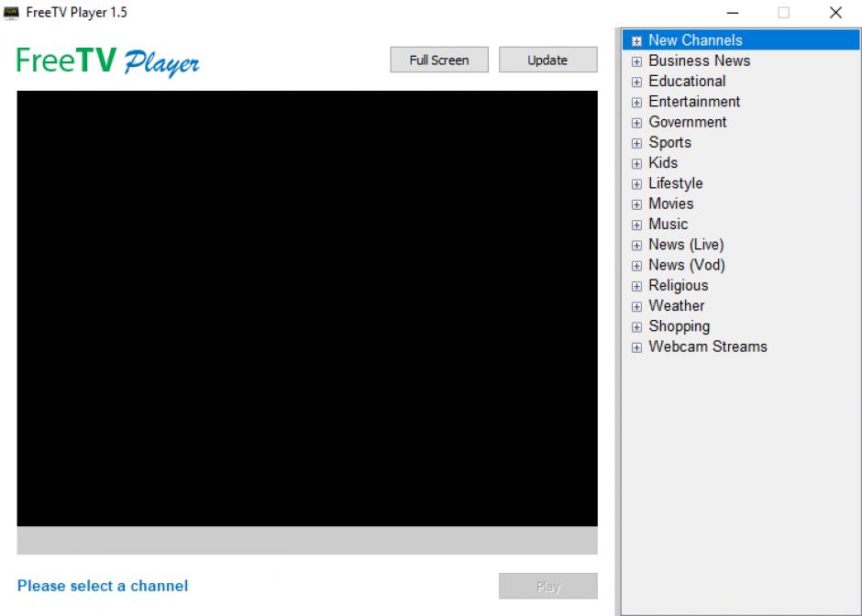
Task: Expand the Sports channel list
Action: pos(636,143)
